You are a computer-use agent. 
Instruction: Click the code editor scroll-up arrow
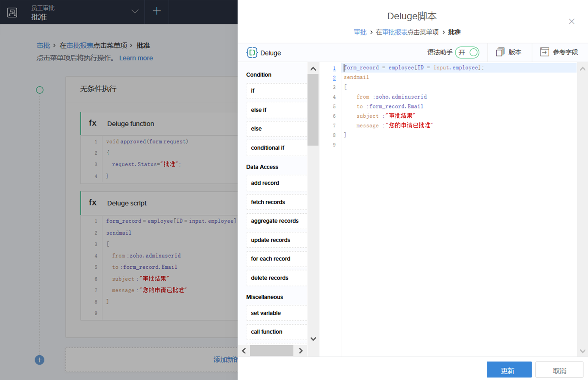point(583,69)
